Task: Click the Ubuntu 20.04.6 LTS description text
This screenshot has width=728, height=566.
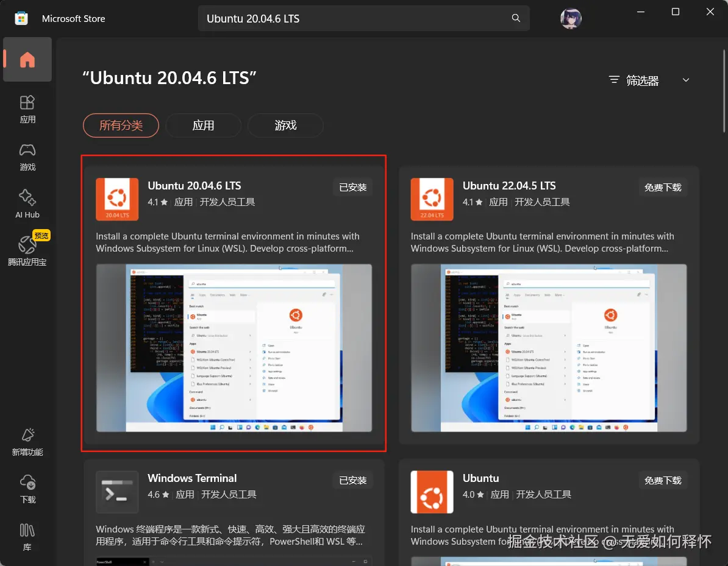Action: 227,242
